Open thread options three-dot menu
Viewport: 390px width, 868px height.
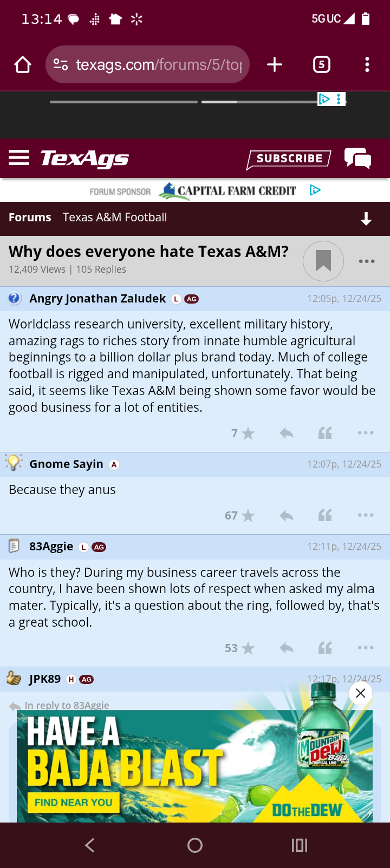coord(367,261)
